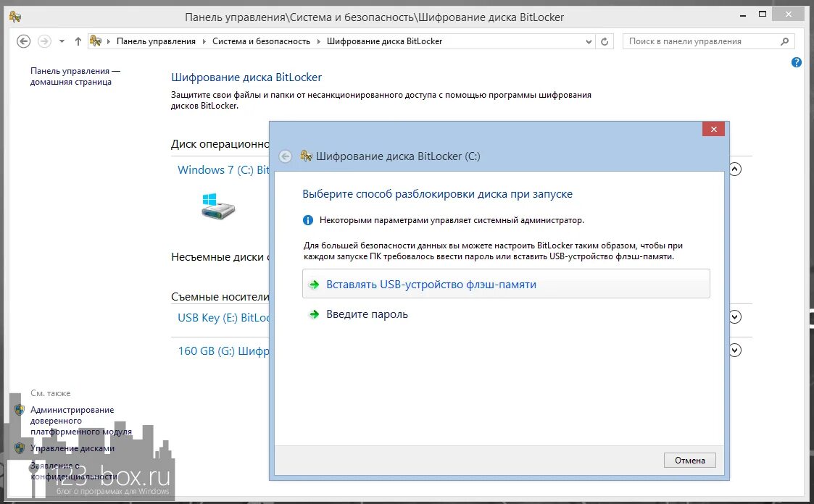Viewport: 814px width, 504px height.
Task: Click the green arrow beside 'Введите пароль'
Action: tap(314, 314)
